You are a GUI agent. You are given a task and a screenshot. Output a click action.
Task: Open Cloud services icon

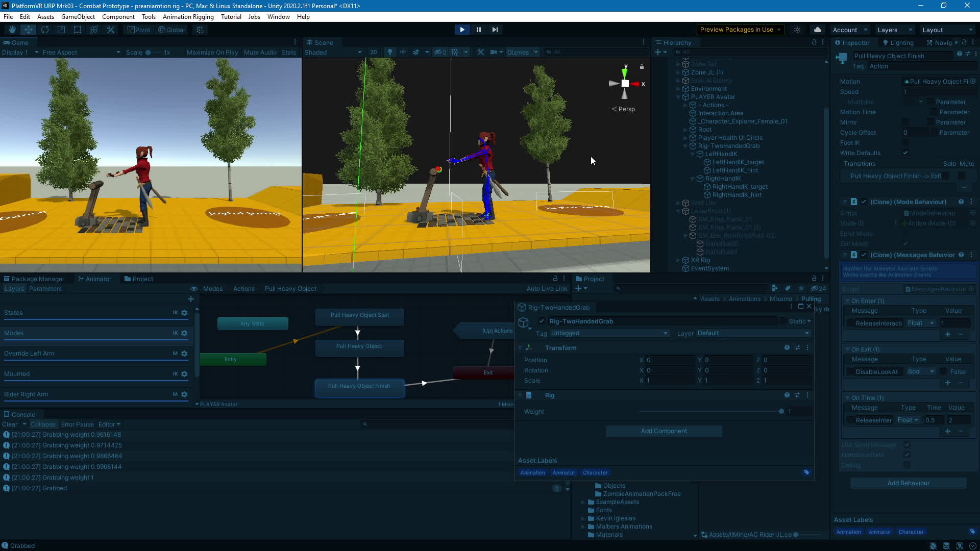click(817, 30)
